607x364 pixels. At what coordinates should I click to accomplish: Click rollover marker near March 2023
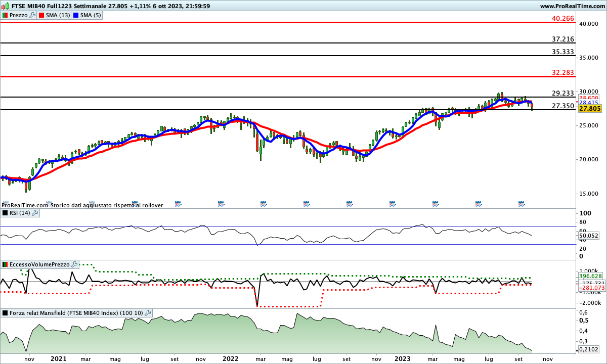click(x=436, y=204)
